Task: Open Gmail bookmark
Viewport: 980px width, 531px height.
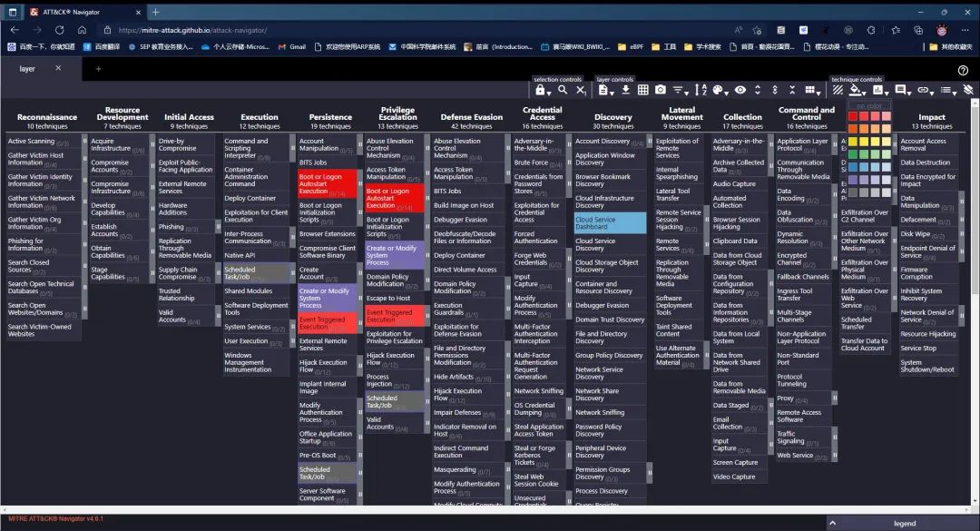Action: tap(292, 47)
